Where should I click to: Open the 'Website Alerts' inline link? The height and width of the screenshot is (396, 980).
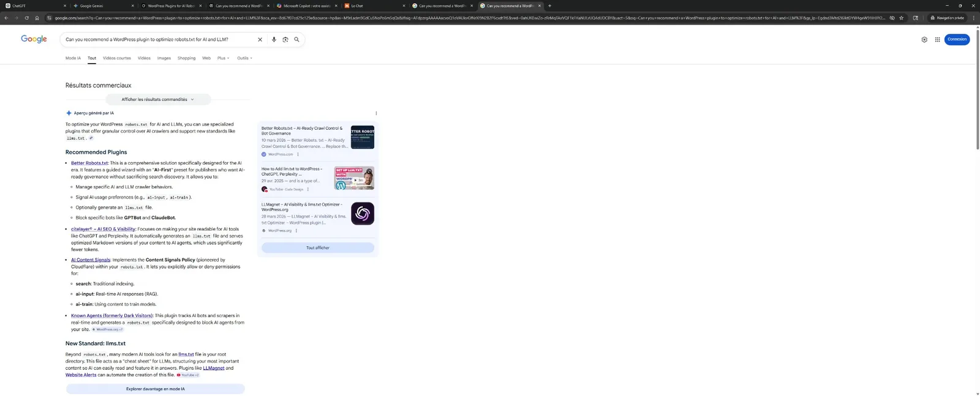[x=81, y=375]
